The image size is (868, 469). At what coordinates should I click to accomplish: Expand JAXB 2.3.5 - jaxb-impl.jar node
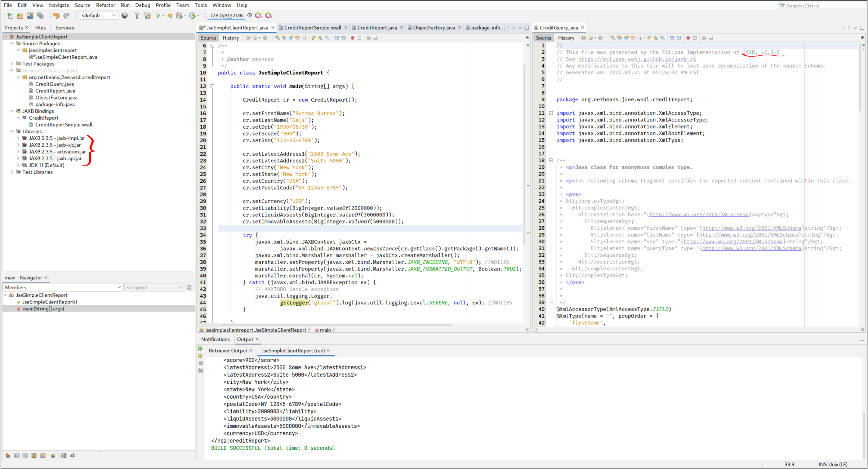coord(18,138)
